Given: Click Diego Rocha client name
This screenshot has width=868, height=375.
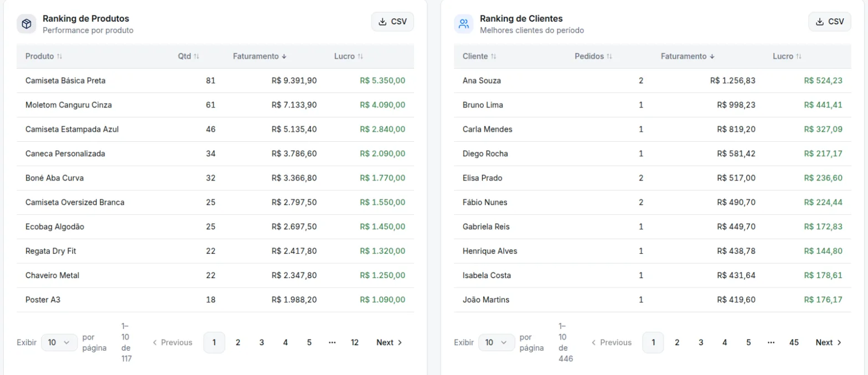Looking at the screenshot, I should pos(485,153).
